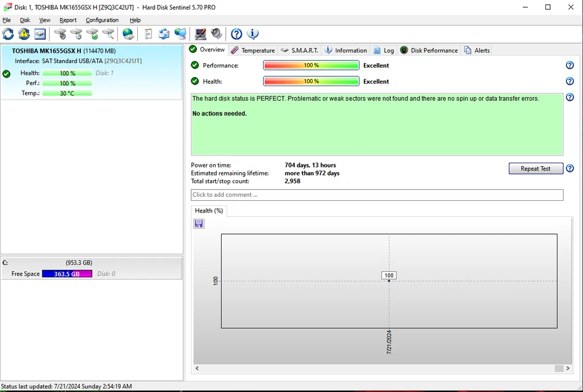Switch to the S.M.A.R.T. tab
Screen dimensions: 583x392
pos(299,50)
